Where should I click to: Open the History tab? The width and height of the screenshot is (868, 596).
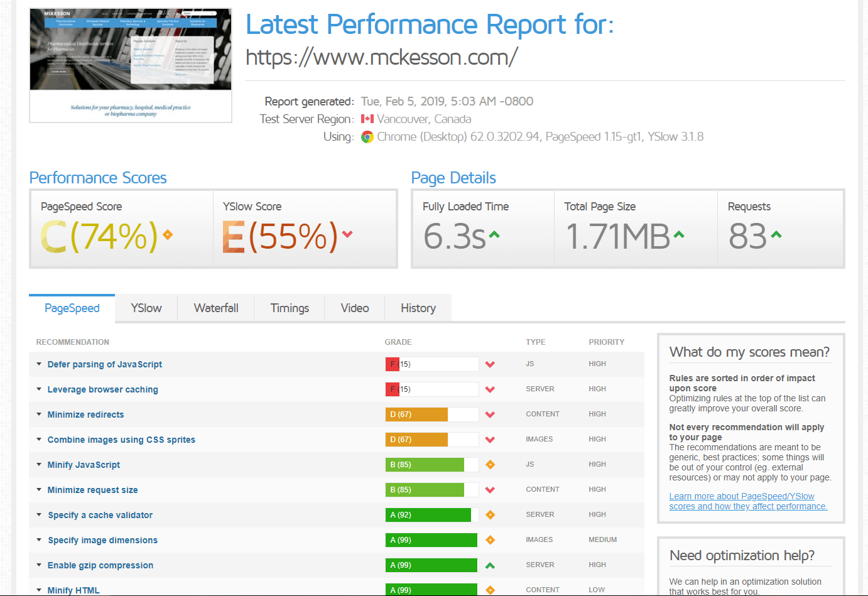click(x=418, y=308)
